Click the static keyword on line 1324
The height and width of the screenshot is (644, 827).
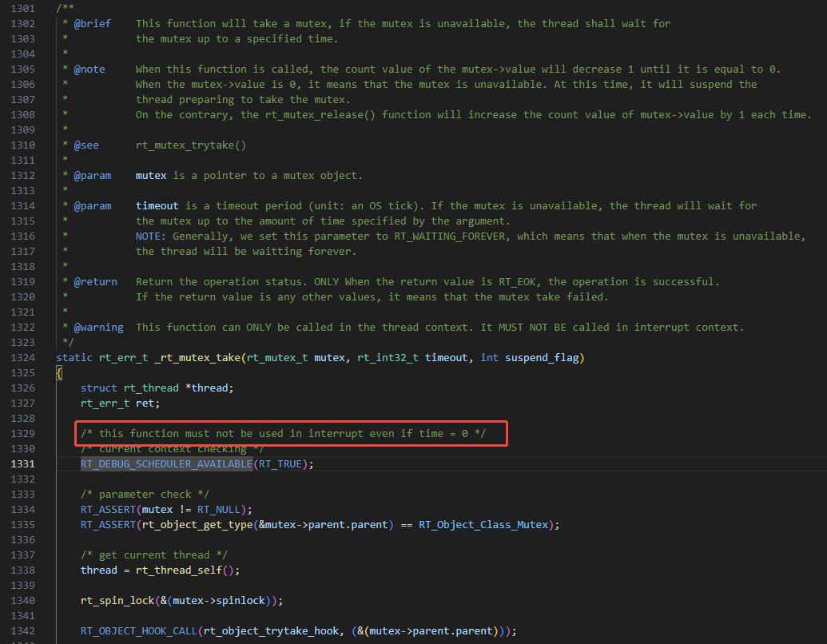click(74, 358)
